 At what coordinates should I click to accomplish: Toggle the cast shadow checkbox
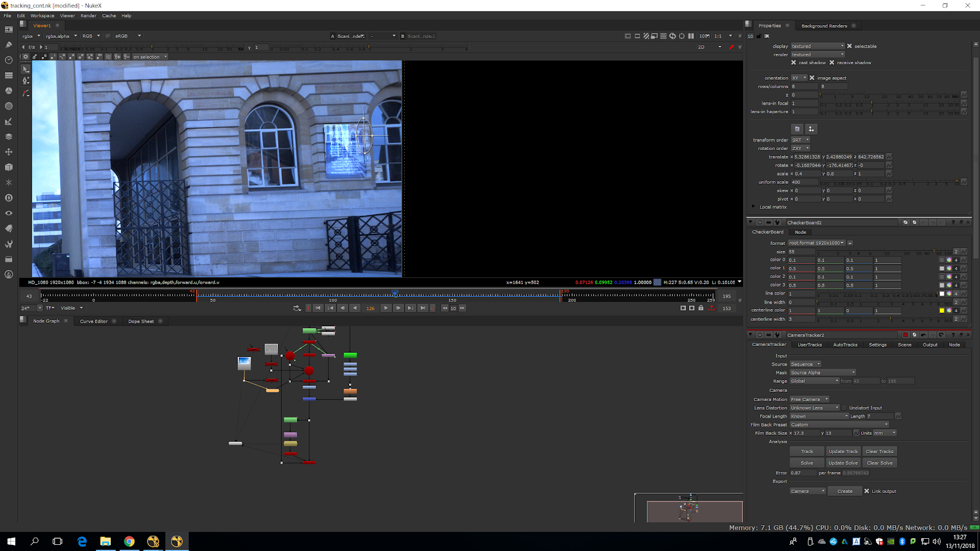(x=794, y=62)
